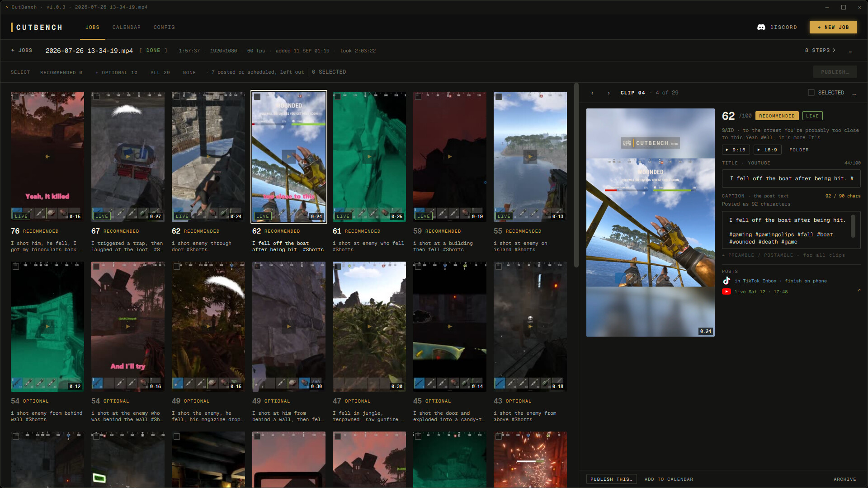Go to previous clip arrow
Image resolution: width=868 pixels, height=488 pixels.
point(592,93)
